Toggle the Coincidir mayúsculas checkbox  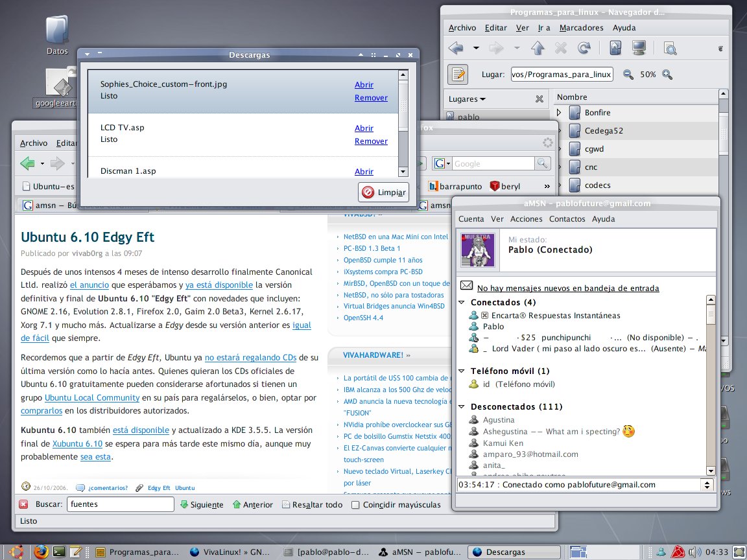click(x=355, y=506)
